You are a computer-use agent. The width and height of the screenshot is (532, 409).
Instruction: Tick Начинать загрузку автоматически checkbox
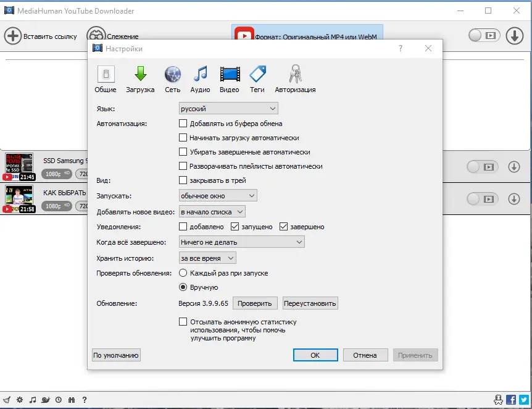click(183, 138)
